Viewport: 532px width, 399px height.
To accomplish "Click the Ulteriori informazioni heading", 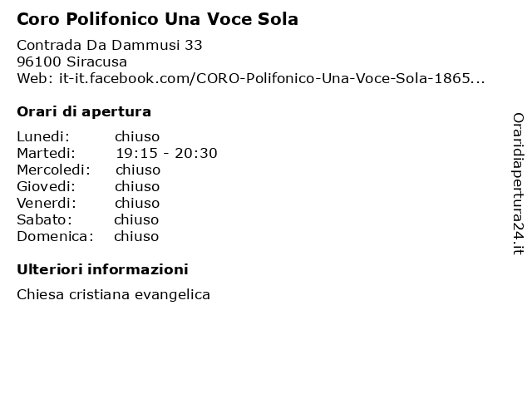I will pos(102,269).
